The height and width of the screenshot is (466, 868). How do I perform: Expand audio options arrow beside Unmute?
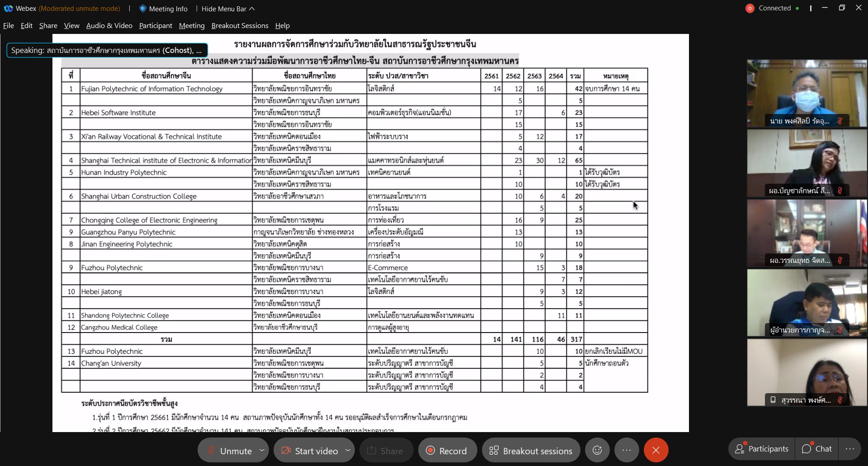262,450
